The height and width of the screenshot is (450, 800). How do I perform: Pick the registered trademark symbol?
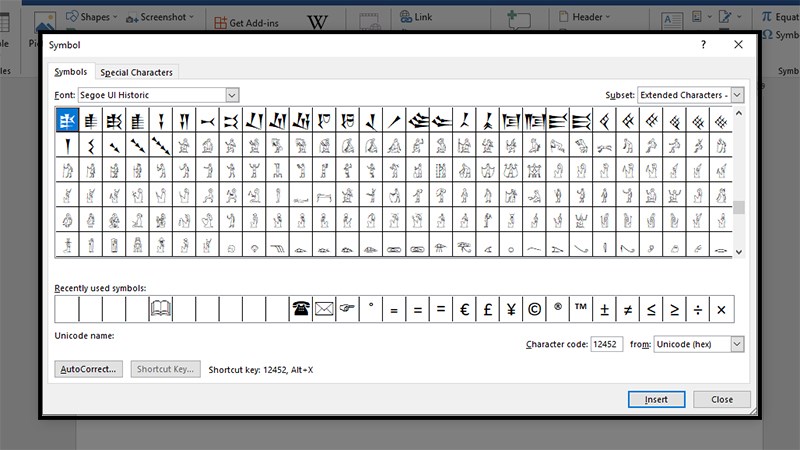(x=558, y=309)
